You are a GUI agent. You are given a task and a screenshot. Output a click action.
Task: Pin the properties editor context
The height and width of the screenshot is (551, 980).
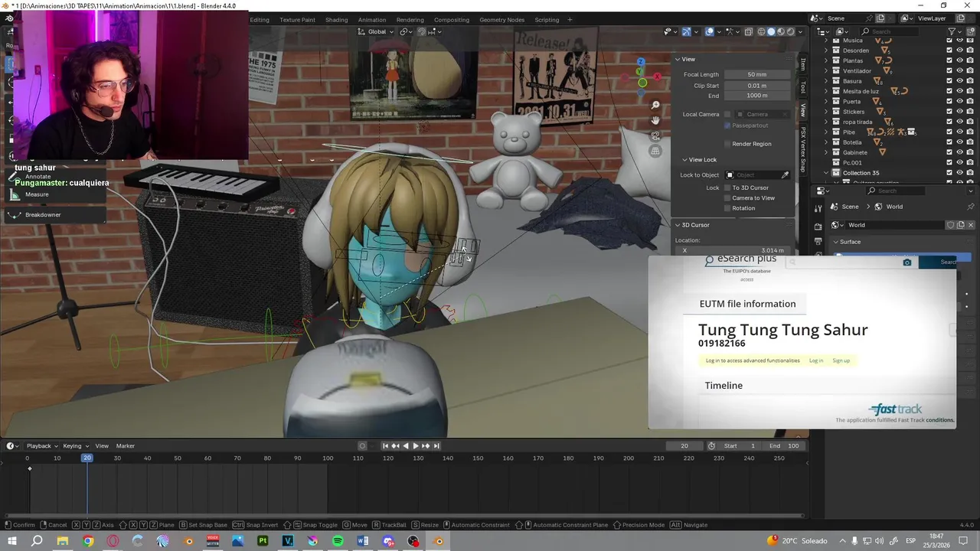pyautogui.click(x=971, y=207)
